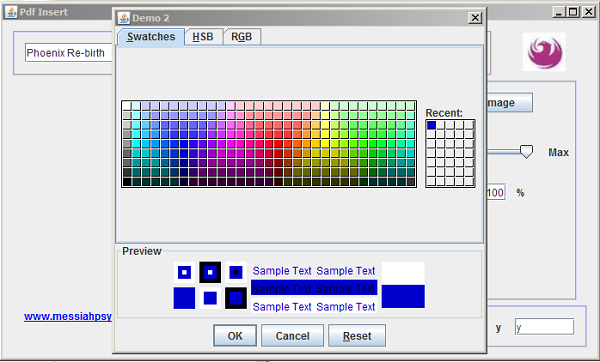Pick the blue swatch in Recent palette
This screenshot has width=600, height=362.
431,125
